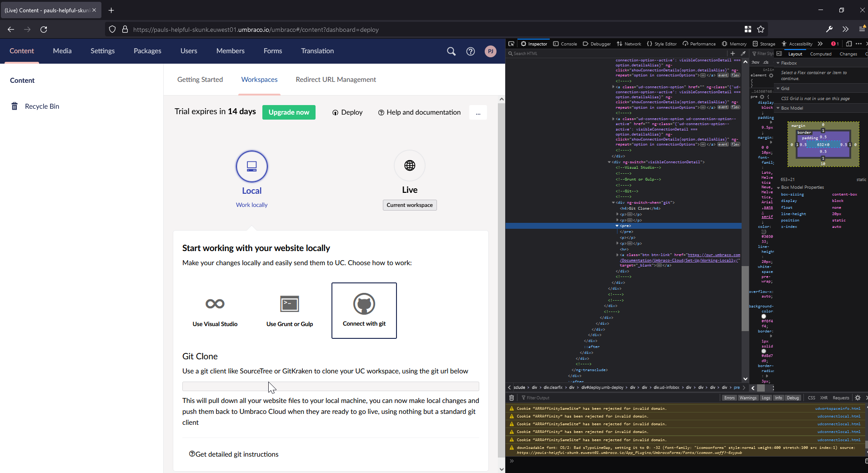Open udworkspaceinfo.html source link
Viewport: 868px width, 473px height.
click(x=838, y=408)
